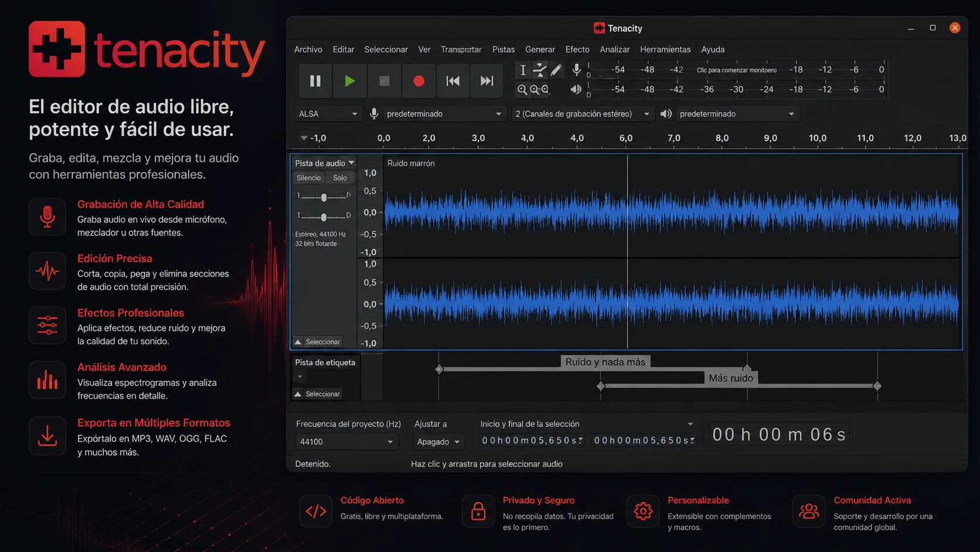Click the Tenacity logo in the title bar
The width and height of the screenshot is (980, 552).
tap(599, 28)
